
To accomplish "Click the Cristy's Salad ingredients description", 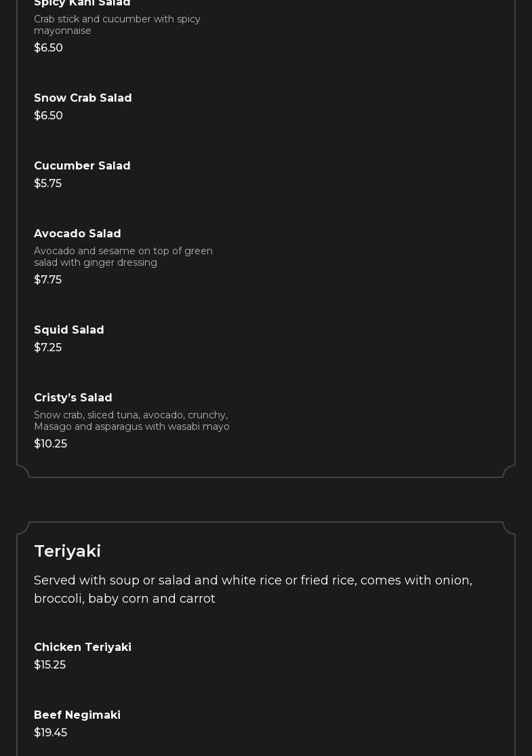I will tap(131, 421).
